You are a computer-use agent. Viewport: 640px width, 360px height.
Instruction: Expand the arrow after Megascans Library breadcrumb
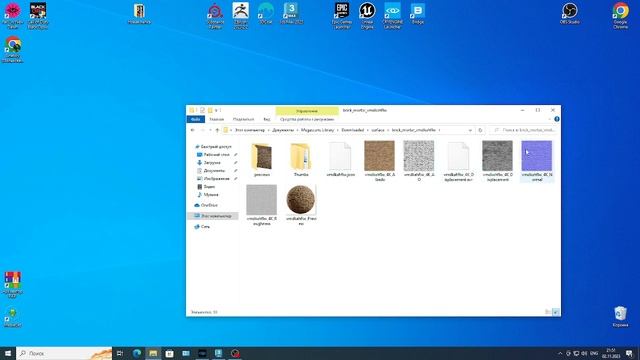click(x=338, y=130)
